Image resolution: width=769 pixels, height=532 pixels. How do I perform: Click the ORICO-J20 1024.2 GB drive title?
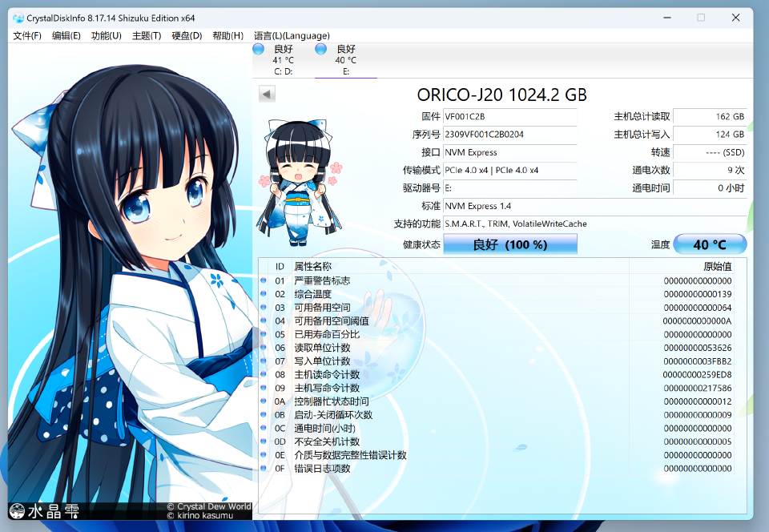(501, 95)
